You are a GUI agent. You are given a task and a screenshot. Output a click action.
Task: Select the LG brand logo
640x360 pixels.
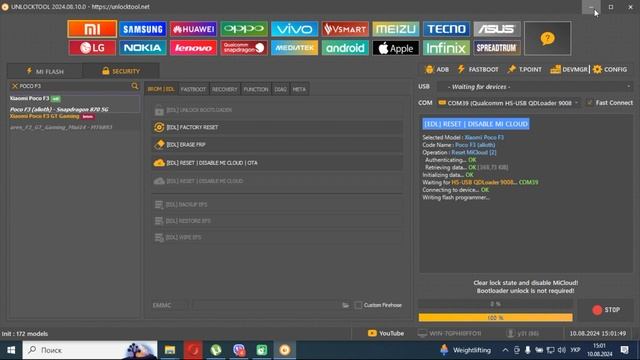point(92,48)
